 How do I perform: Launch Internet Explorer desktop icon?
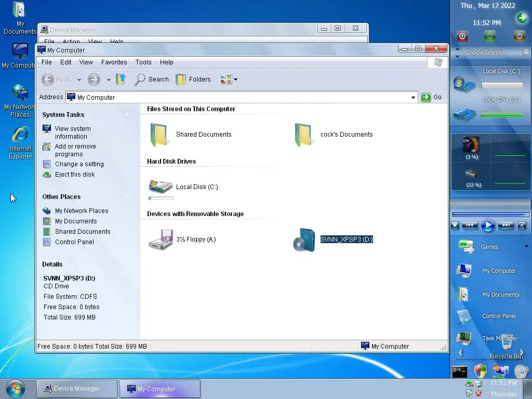click(20, 143)
